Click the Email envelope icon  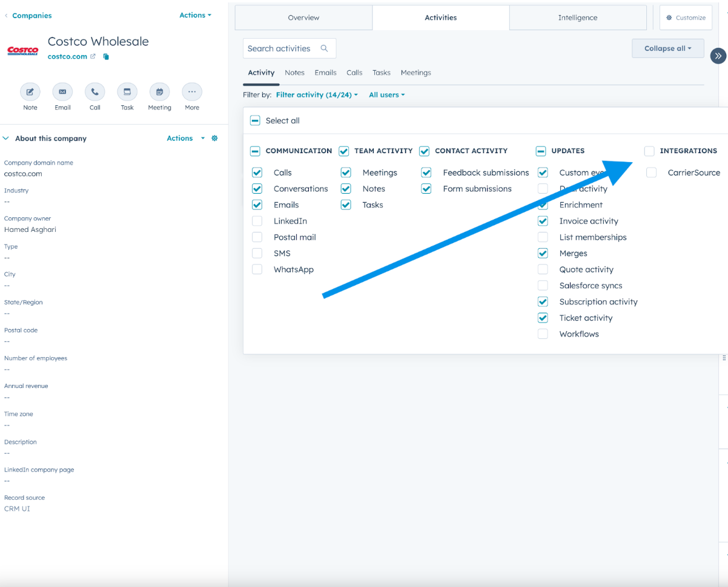tap(62, 92)
